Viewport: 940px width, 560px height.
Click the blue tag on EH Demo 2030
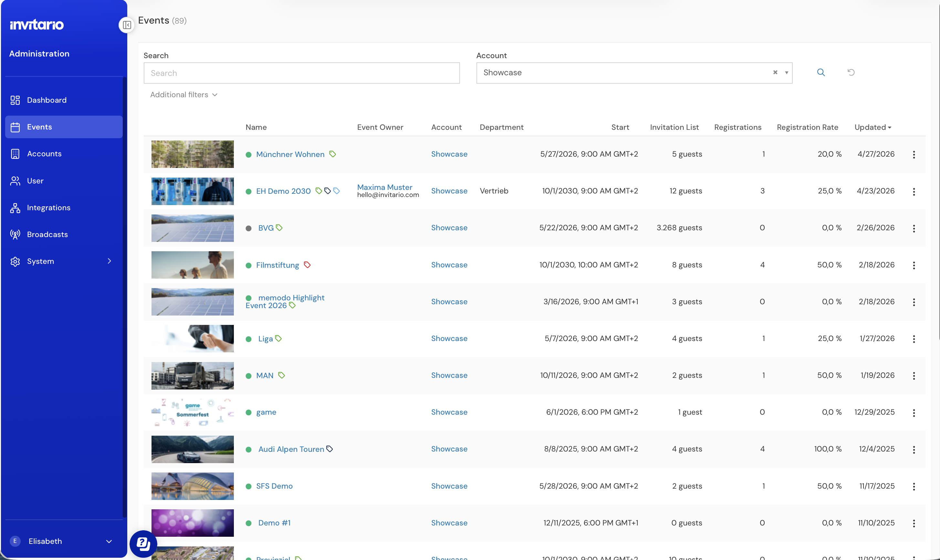click(336, 191)
